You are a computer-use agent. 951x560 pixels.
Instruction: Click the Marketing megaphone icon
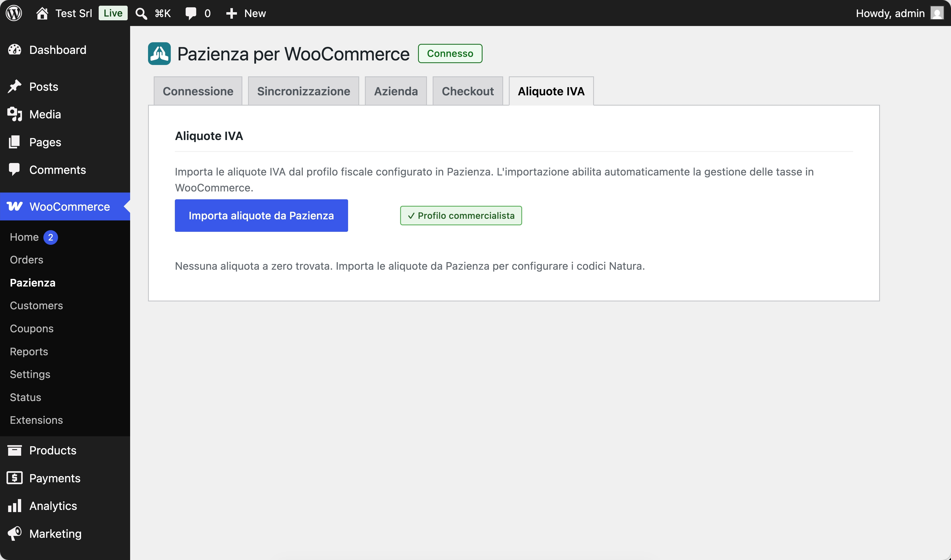click(x=15, y=533)
